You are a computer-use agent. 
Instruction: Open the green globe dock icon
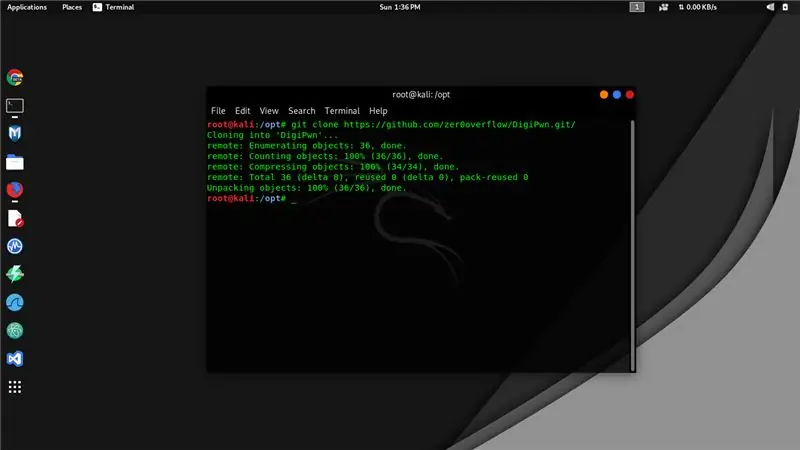click(x=15, y=331)
